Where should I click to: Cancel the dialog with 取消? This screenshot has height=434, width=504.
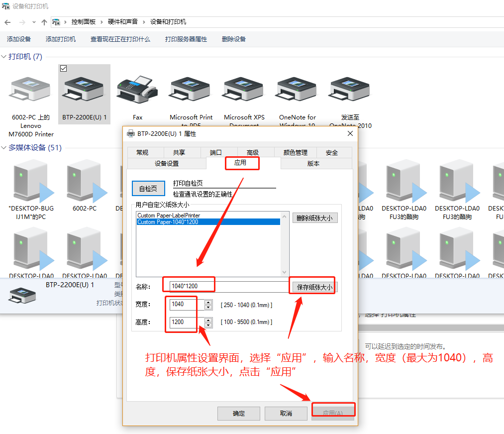click(x=286, y=414)
